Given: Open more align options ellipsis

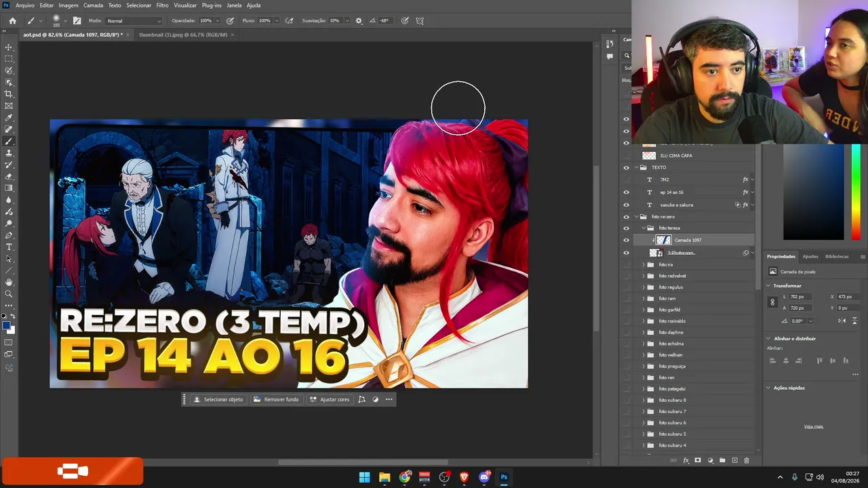Looking at the screenshot, I should (x=855, y=374).
